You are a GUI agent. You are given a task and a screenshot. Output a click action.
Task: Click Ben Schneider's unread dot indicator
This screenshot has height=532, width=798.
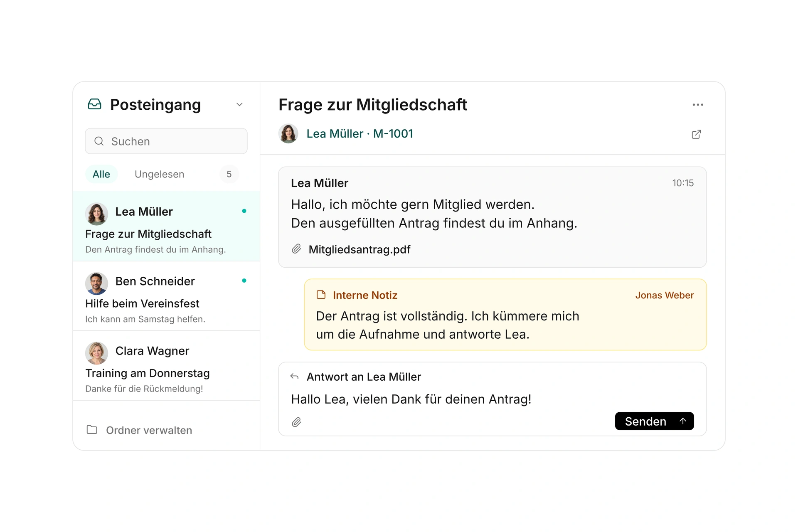(x=244, y=281)
